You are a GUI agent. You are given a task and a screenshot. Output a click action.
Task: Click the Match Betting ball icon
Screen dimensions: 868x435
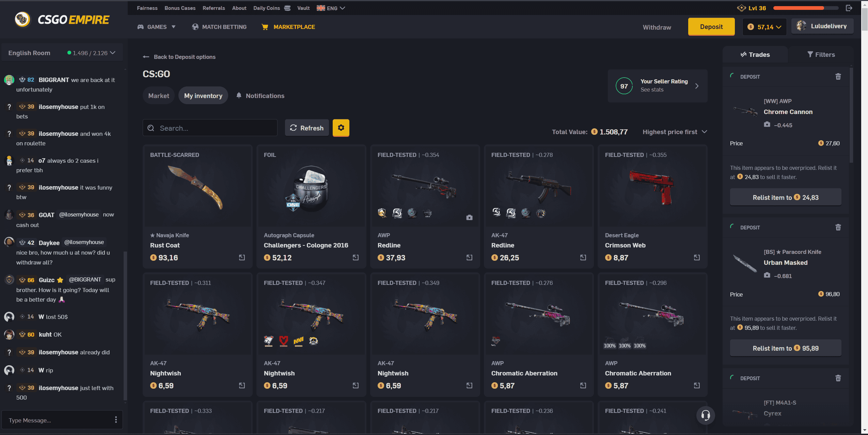pos(195,27)
